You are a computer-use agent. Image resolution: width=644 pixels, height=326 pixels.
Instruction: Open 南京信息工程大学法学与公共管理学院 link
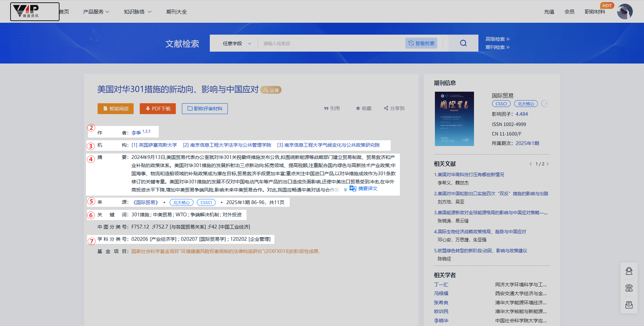pyautogui.click(x=227, y=145)
